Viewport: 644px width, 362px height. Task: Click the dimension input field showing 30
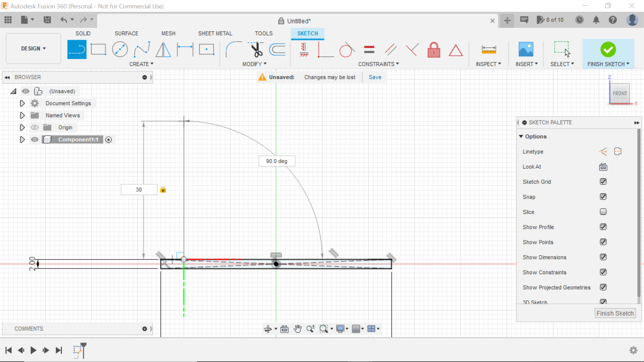(139, 190)
